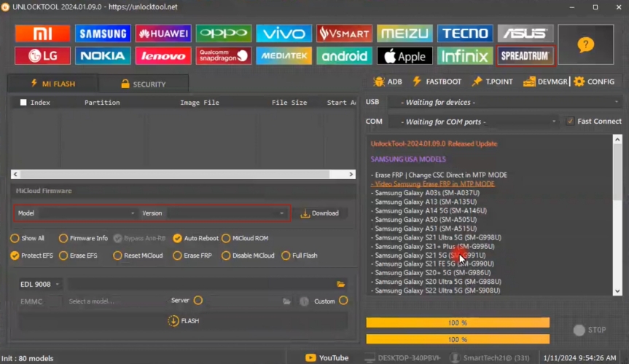The width and height of the screenshot is (629, 364).
Task: Select the Lenovo brand logo
Action: (x=163, y=56)
